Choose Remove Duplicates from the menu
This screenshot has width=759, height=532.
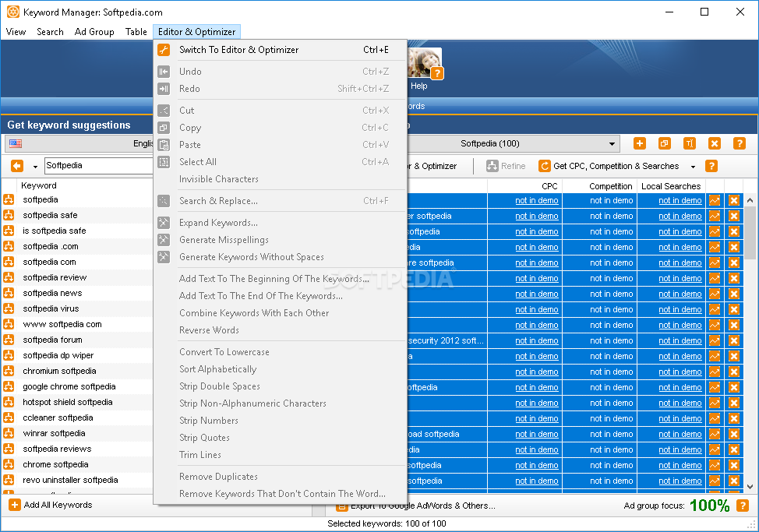coord(281,477)
